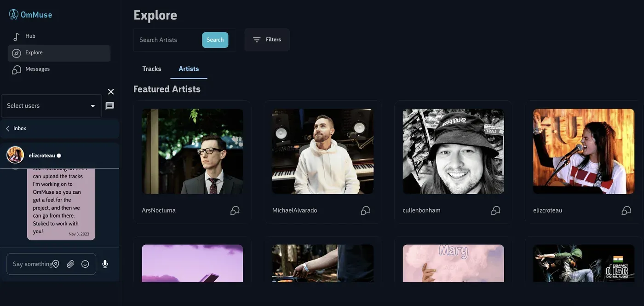Screen dimensions: 644x306
Task: Click the elizcroteau username in chat header
Action: (x=42, y=156)
